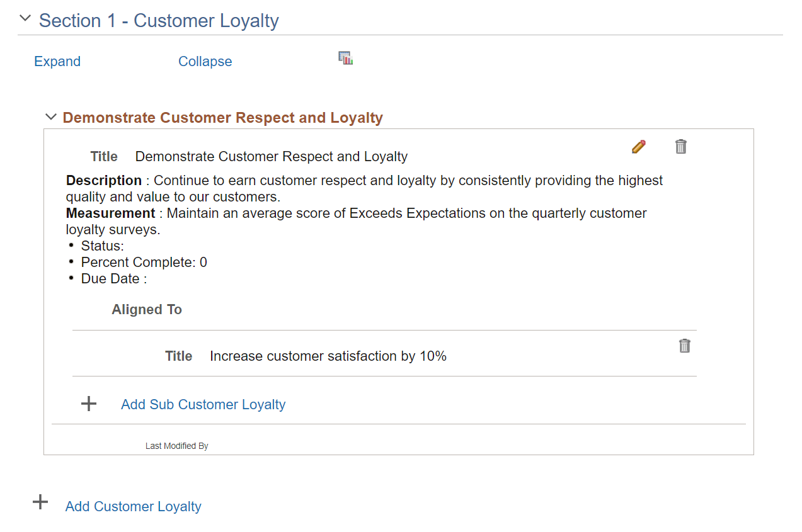Image resolution: width=802 pixels, height=532 pixels.
Task: Delete the aligned Increase customer satisfaction item
Action: tap(684, 346)
